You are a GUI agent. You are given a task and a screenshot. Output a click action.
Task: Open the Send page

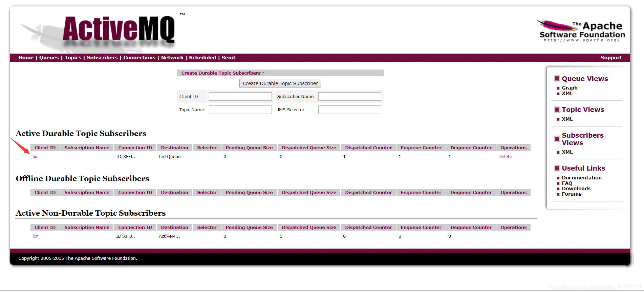[x=228, y=58]
